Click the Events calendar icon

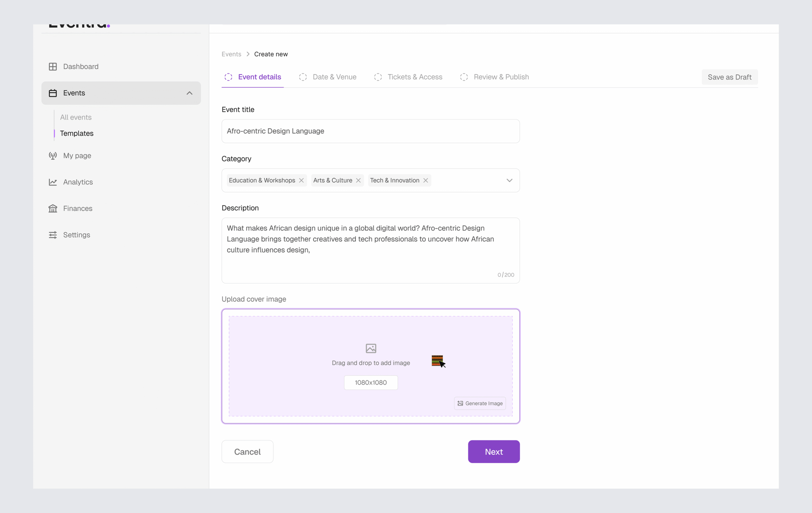pyautogui.click(x=53, y=93)
